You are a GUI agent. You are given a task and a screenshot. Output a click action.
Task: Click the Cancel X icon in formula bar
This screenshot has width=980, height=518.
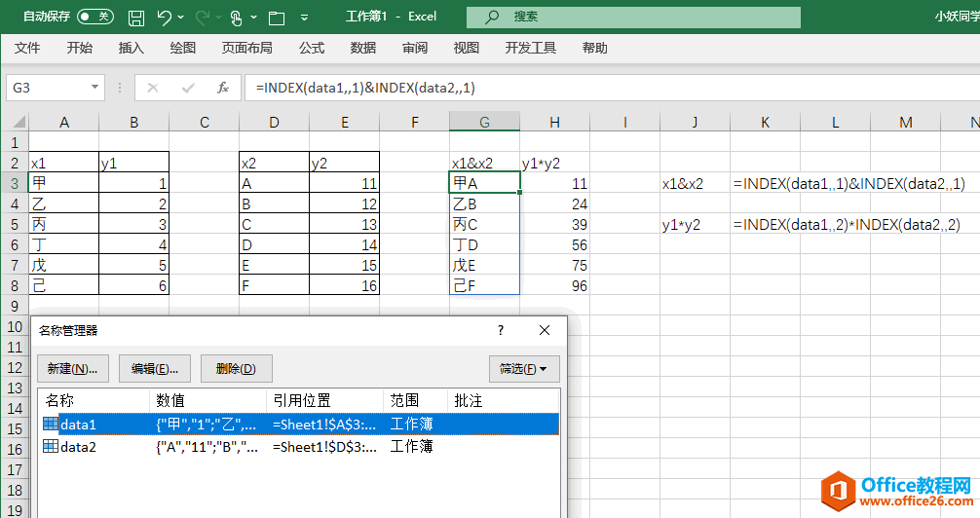pyautogui.click(x=153, y=88)
